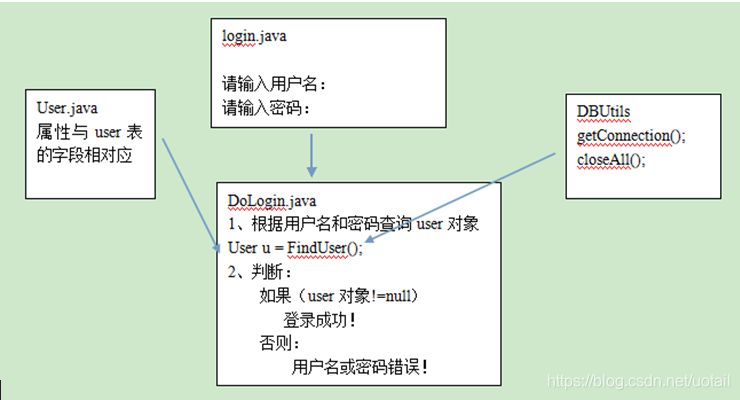The height and width of the screenshot is (400, 740).
Task: Click the '用户名或密码错误!' line
Action: click(360, 367)
